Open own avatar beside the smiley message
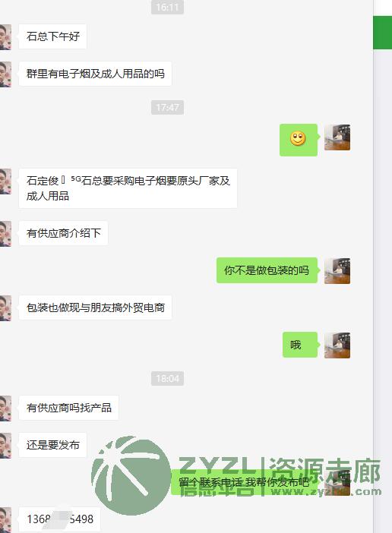The height and width of the screenshot is (533, 392). 337,137
